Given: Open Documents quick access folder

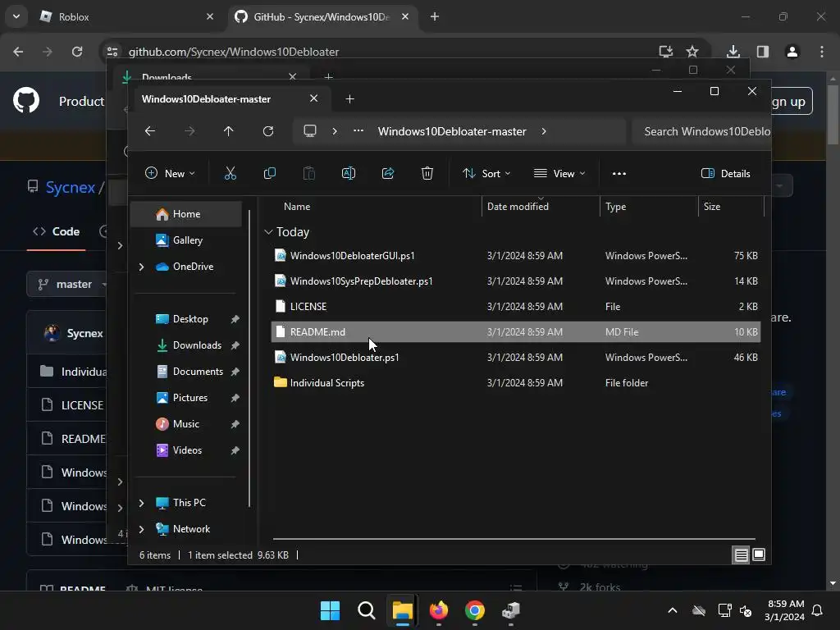Looking at the screenshot, I should pos(198,372).
